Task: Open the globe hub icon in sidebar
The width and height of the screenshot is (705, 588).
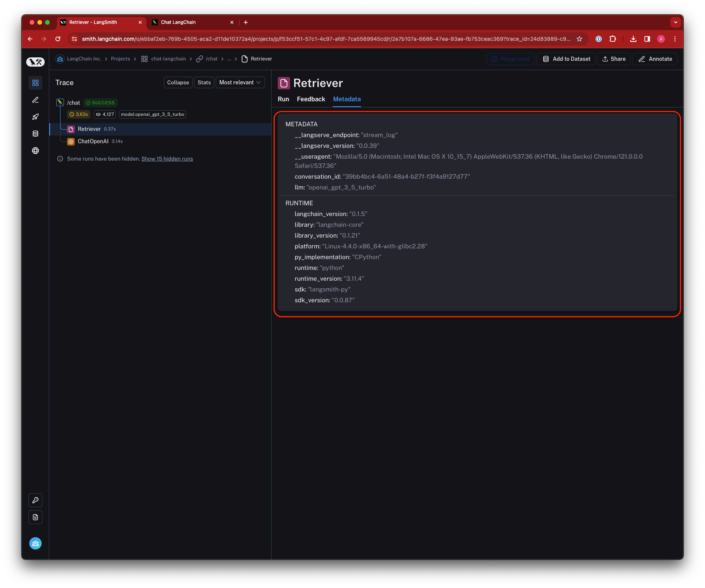Action: 35,151
